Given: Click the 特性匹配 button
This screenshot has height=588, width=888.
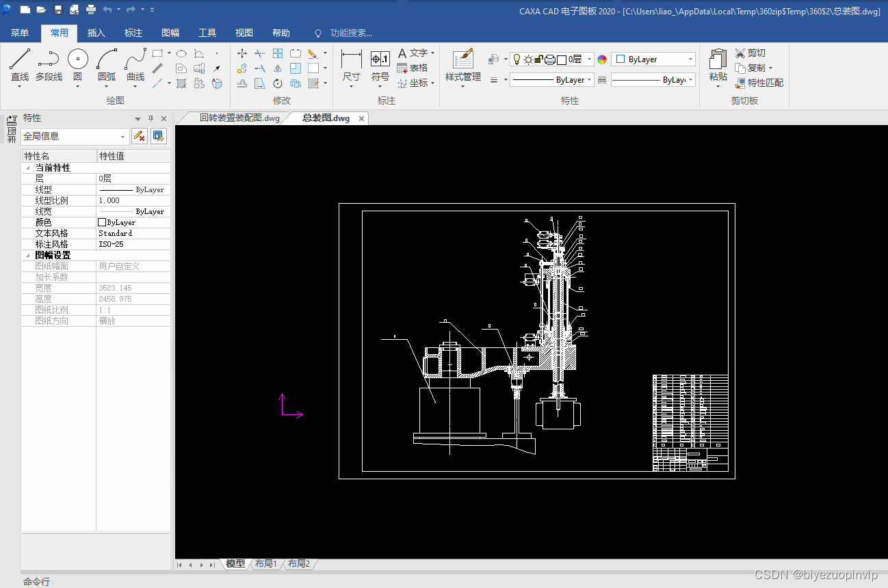Looking at the screenshot, I should [x=759, y=83].
